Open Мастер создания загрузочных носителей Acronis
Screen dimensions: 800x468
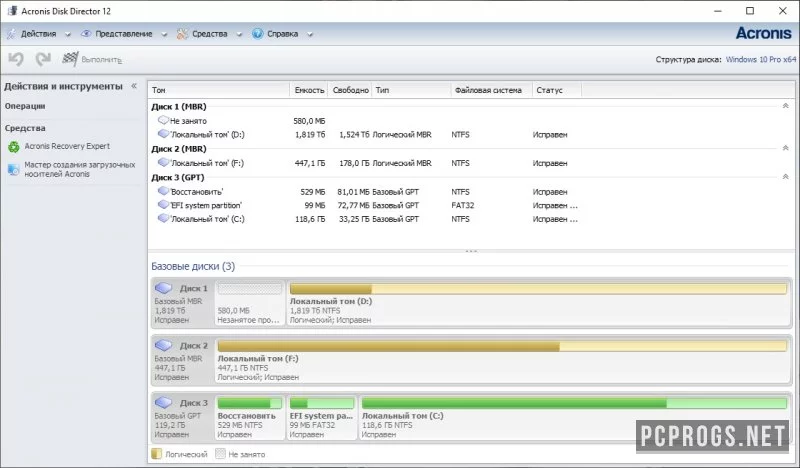(80, 169)
